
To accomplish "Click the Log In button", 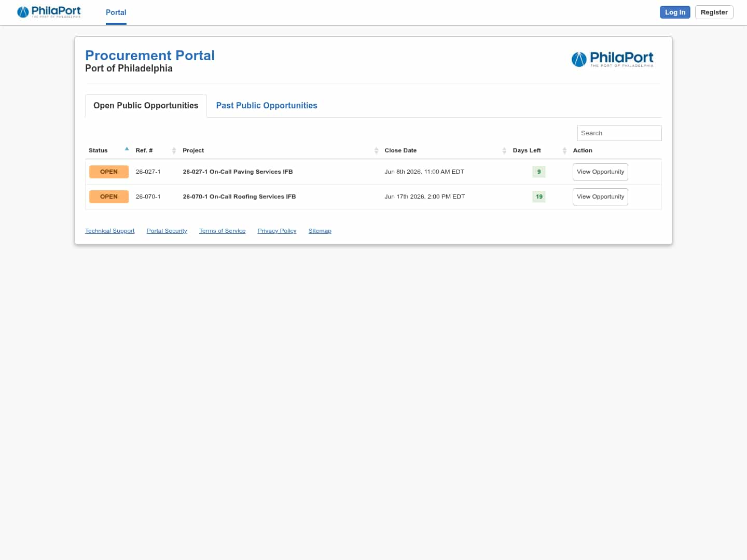I will point(675,12).
